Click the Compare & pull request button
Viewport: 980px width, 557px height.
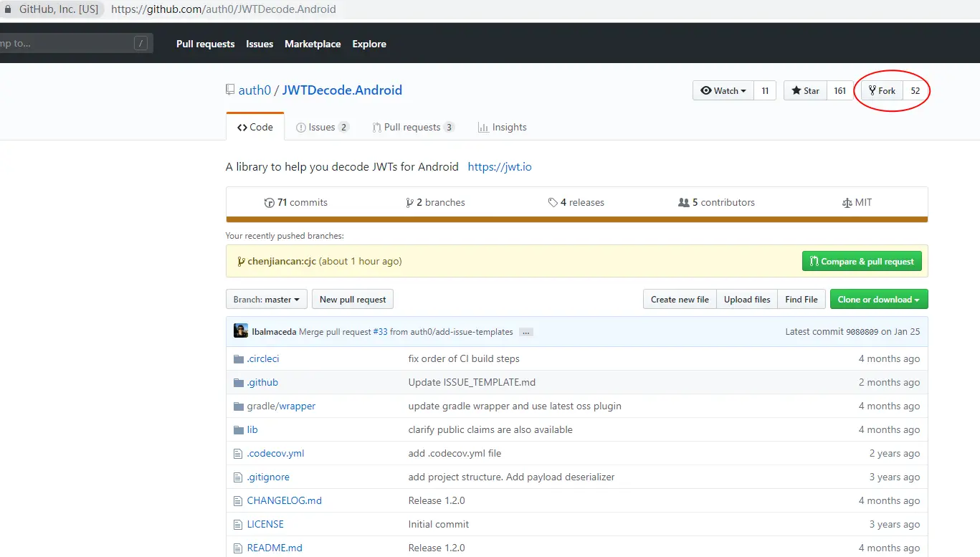pos(862,261)
